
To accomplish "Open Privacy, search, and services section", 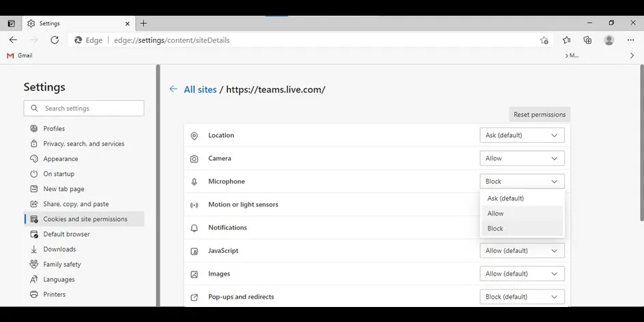I will 84,143.
